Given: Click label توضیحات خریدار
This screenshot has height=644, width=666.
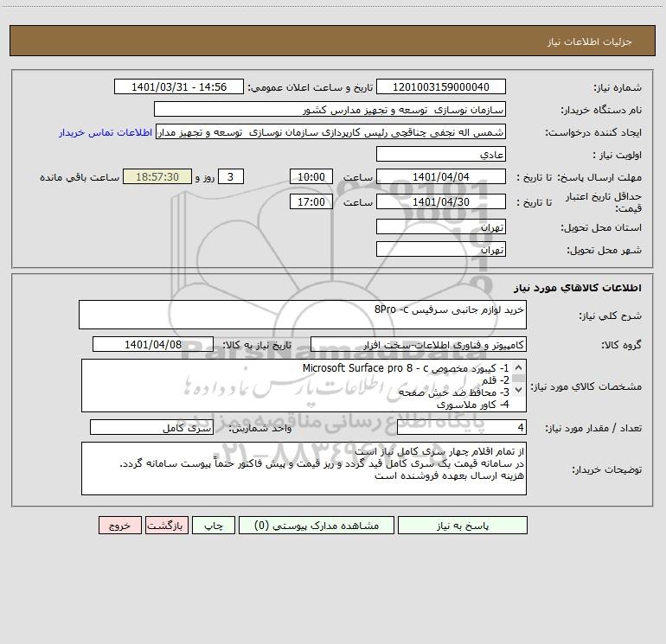Looking at the screenshot, I should click(x=607, y=469).
